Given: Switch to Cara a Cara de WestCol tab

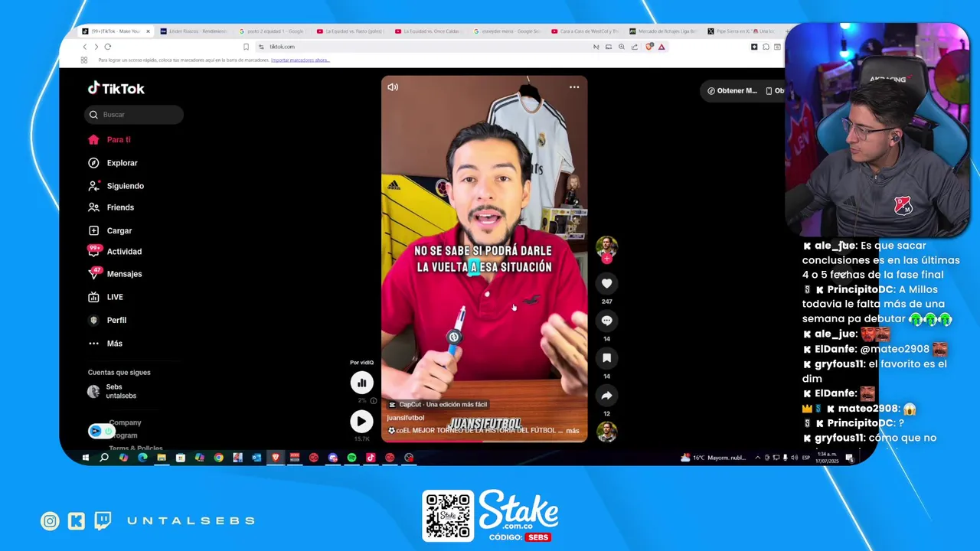Looking at the screenshot, I should [584, 31].
